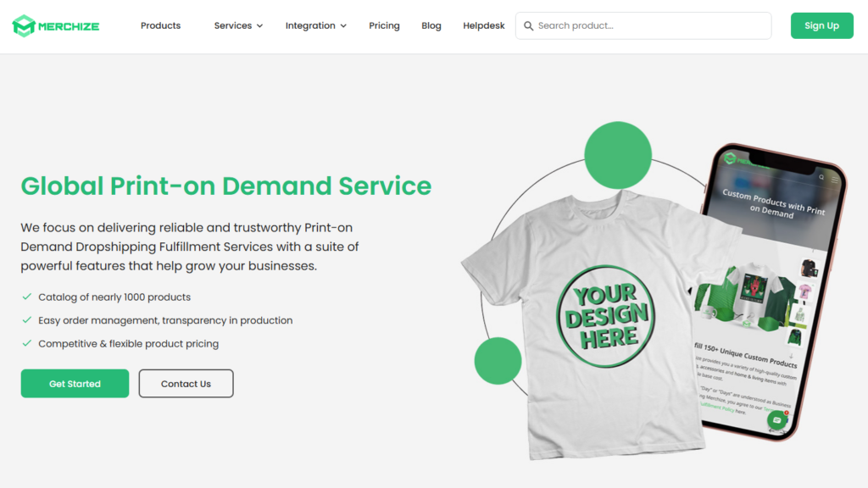Click the Get Started button
The width and height of the screenshot is (868, 488).
click(75, 384)
